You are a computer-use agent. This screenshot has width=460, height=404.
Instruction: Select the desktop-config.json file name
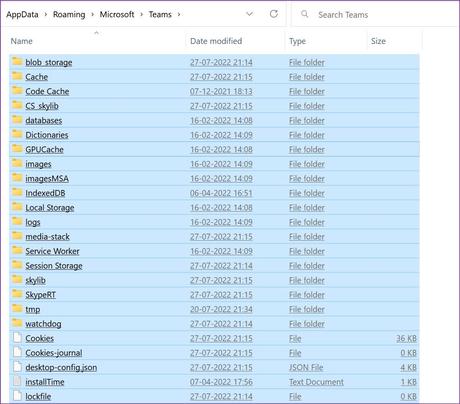(61, 367)
